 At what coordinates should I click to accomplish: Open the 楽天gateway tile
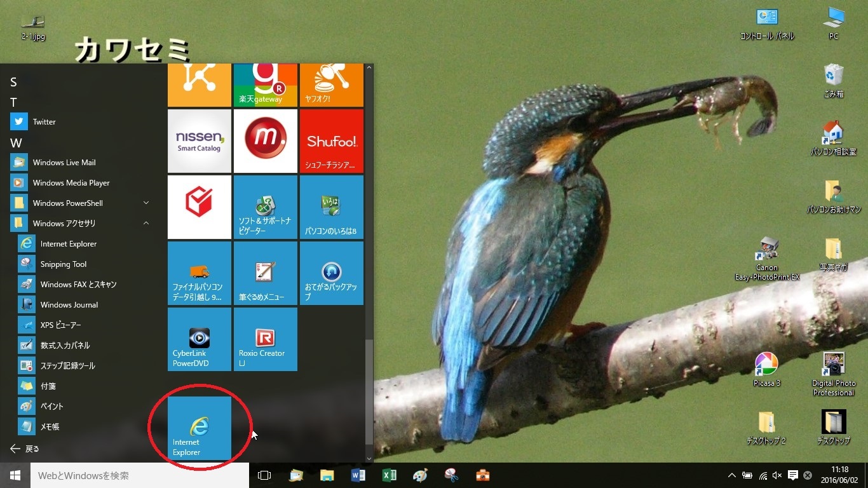point(266,85)
